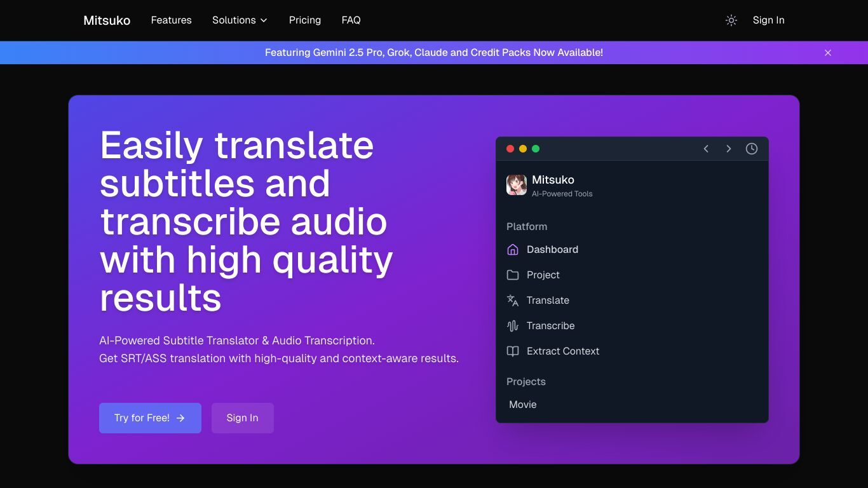This screenshot has width=868, height=488.
Task: Click the Mitsuko anime avatar image
Action: [517, 185]
